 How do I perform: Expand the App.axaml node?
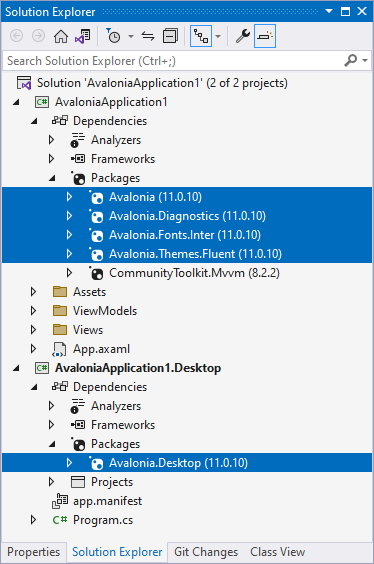pos(33,349)
